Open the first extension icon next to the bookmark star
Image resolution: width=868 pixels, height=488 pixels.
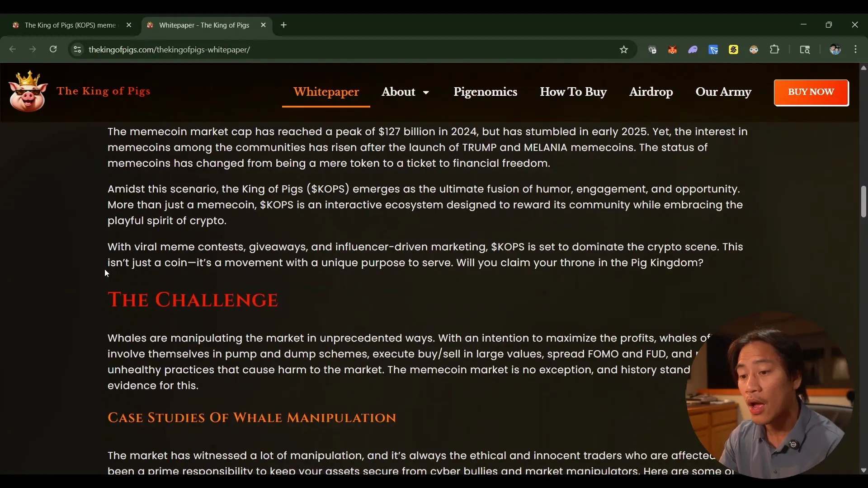point(652,50)
